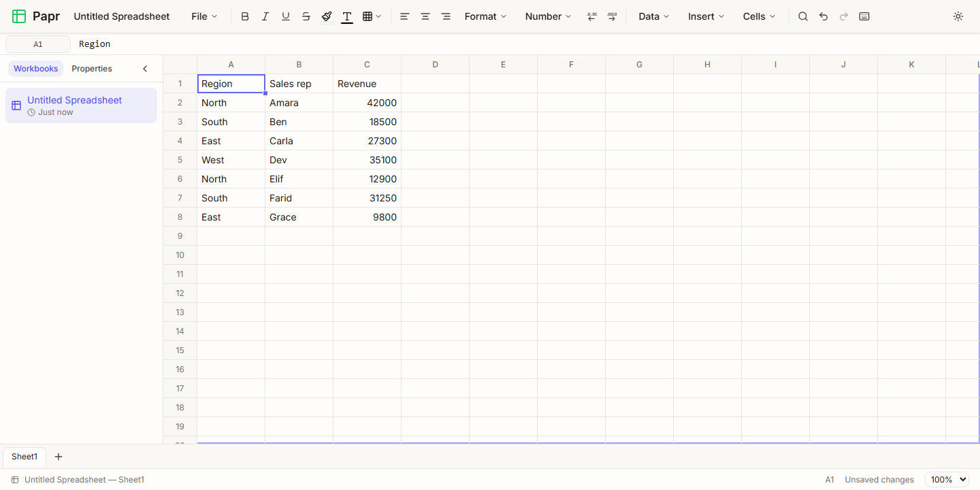Click the search magnifier icon
Screen dimensions: 980x490
point(803,16)
